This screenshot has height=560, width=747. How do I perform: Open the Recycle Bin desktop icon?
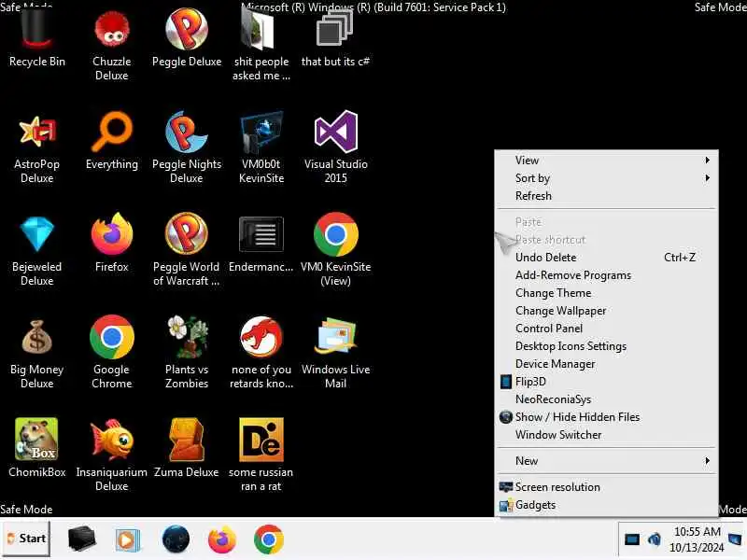[x=36, y=37]
